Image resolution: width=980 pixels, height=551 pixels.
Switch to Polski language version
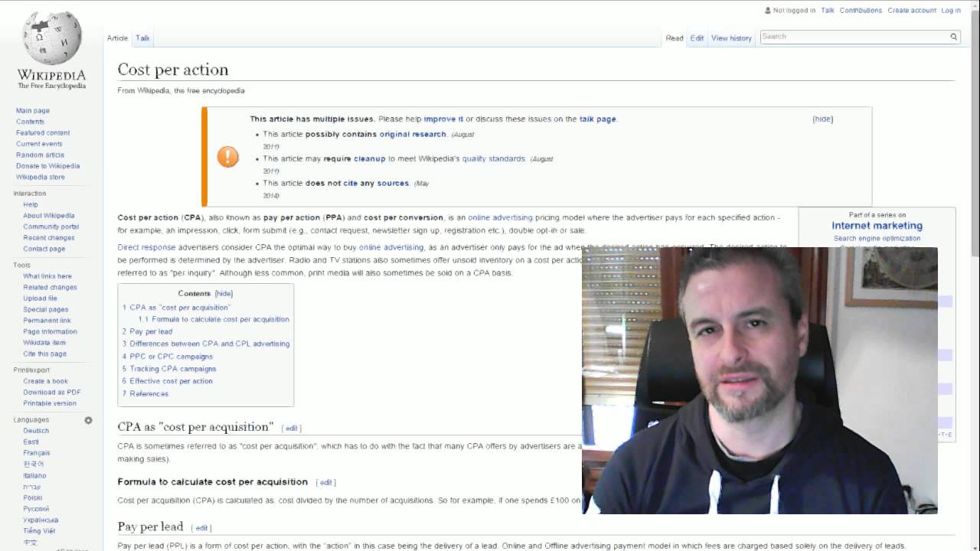click(x=33, y=498)
